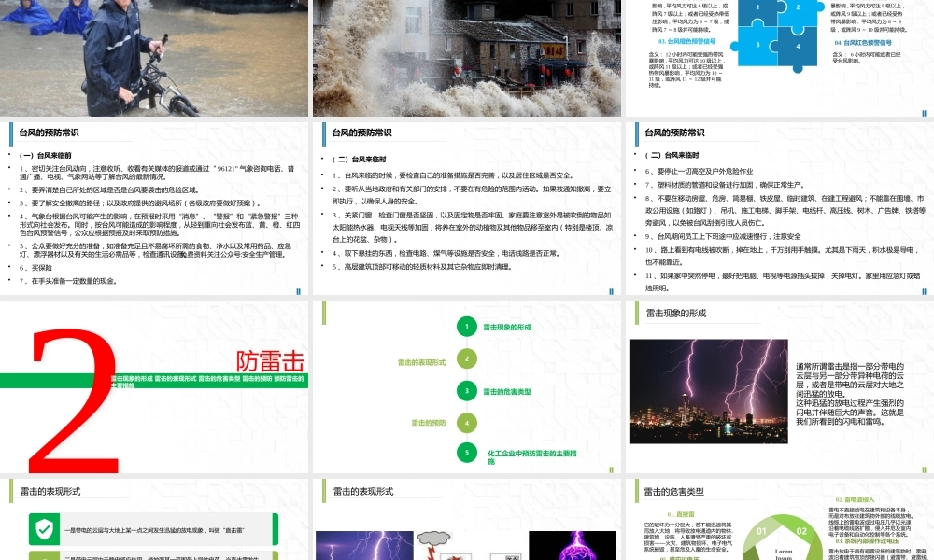The width and height of the screenshot is (934, 560).
Task: Click agenda label '雷击现象的形成' beside circle 1
Action: coord(507,328)
